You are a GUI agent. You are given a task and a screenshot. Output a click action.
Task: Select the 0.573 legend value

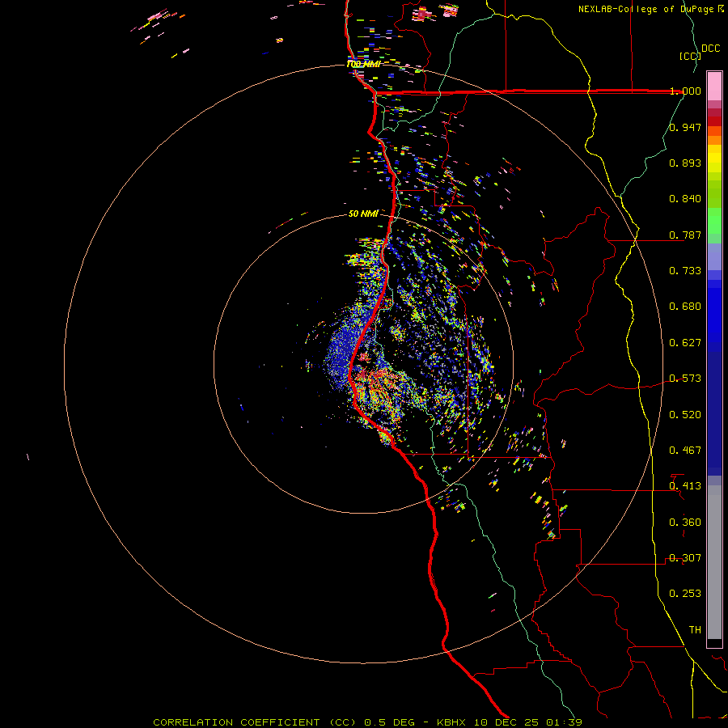pos(685,379)
